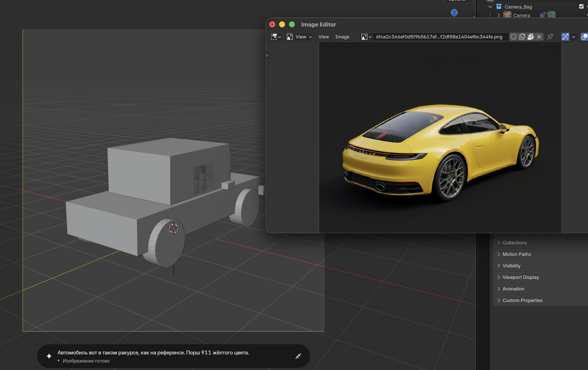Image resolution: width=588 pixels, height=370 pixels.
Task: Click the prompt text about yellow Porsche 911
Action: click(153, 352)
